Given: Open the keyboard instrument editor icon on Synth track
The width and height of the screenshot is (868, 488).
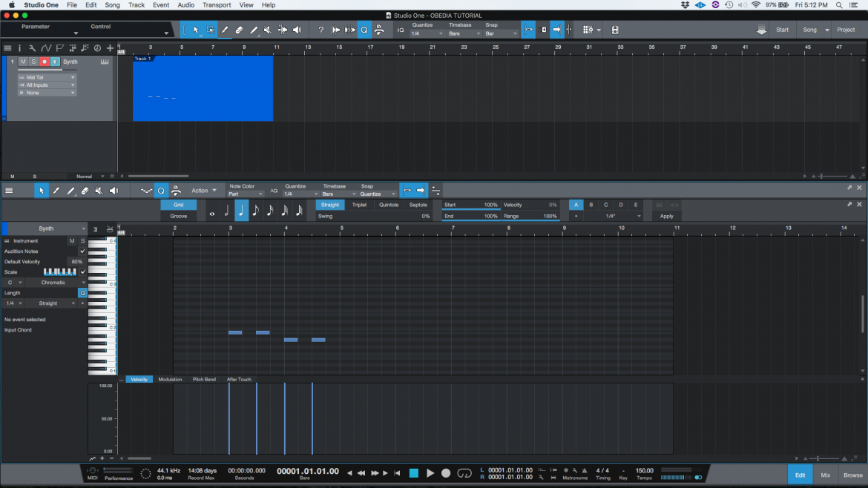Looking at the screenshot, I should [105, 62].
